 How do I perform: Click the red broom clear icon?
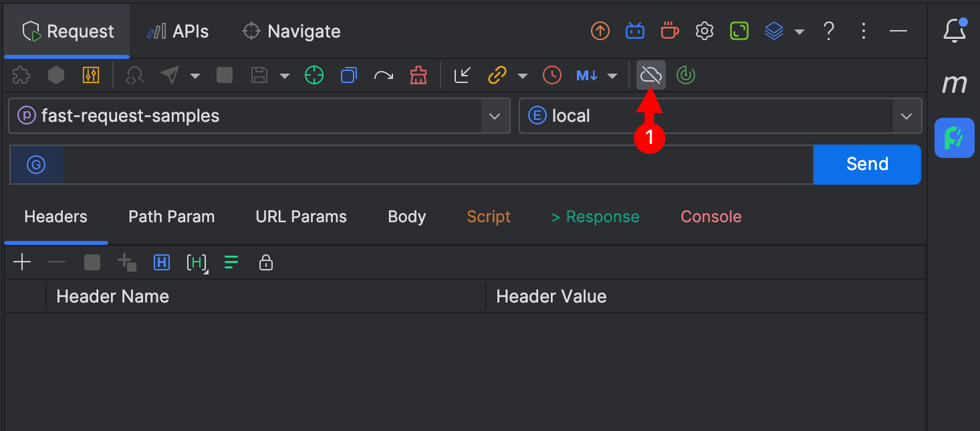[x=418, y=75]
